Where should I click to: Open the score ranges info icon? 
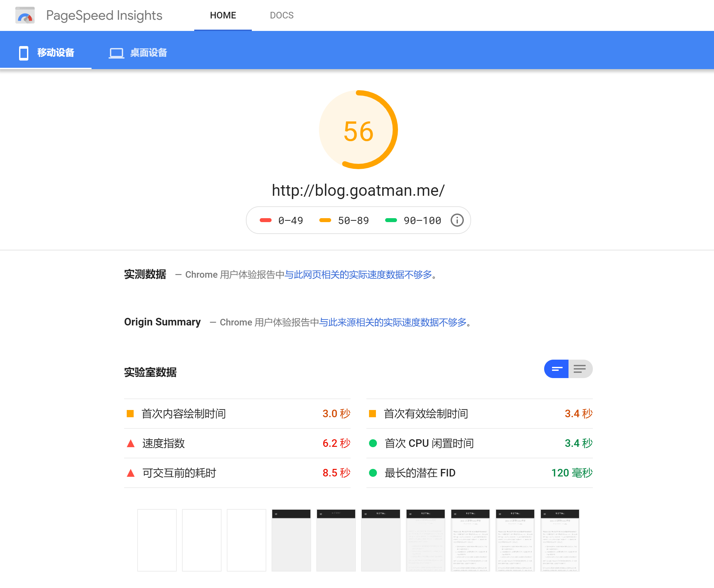pos(457,220)
